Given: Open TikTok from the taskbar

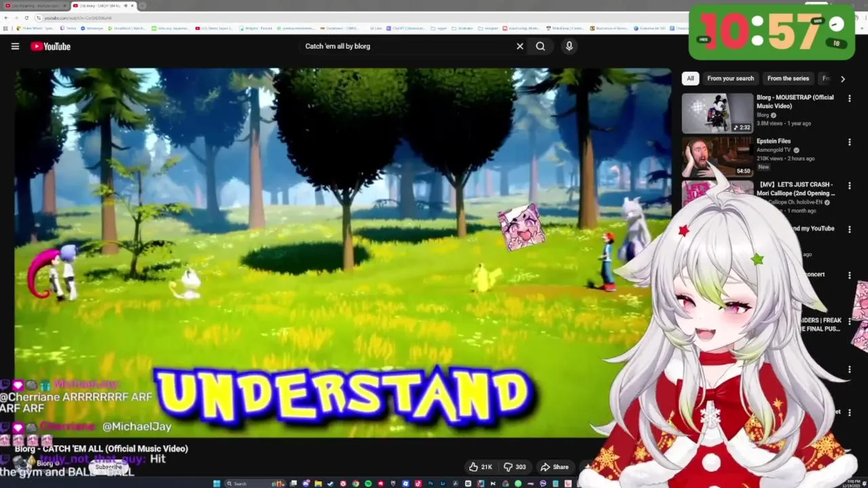Looking at the screenshot, I should click(418, 483).
